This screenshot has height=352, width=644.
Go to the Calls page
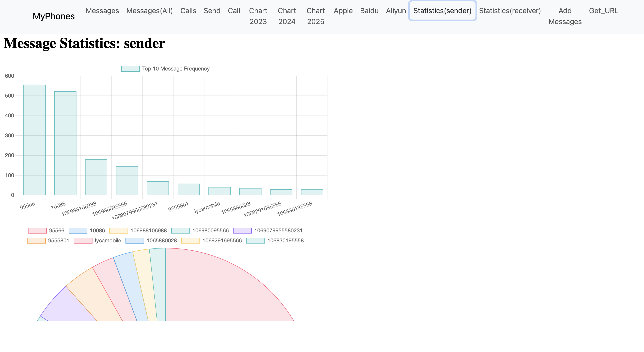(188, 11)
